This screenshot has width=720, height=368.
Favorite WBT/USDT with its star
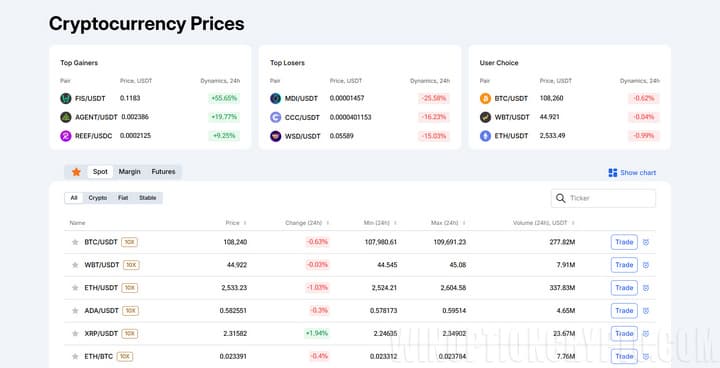tap(75, 265)
